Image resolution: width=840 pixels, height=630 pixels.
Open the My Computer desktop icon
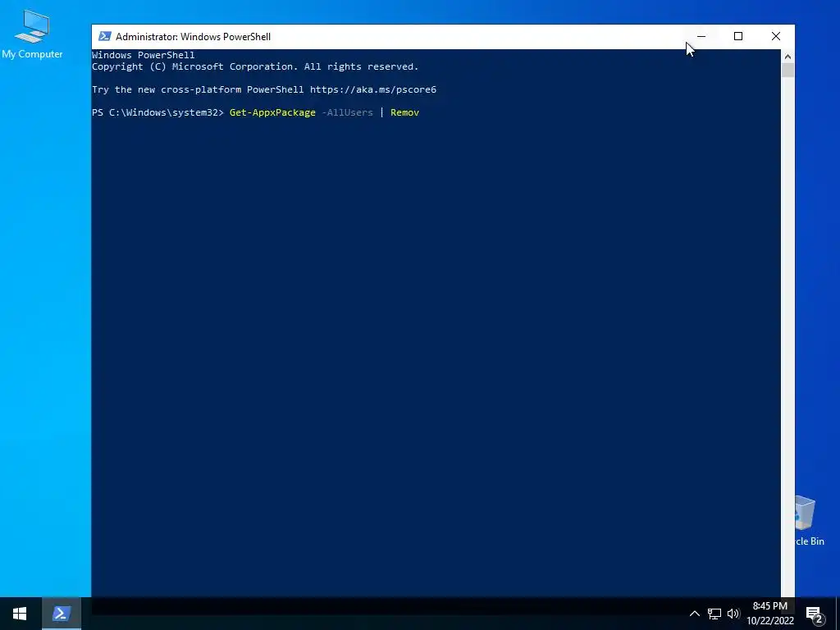pos(32,34)
